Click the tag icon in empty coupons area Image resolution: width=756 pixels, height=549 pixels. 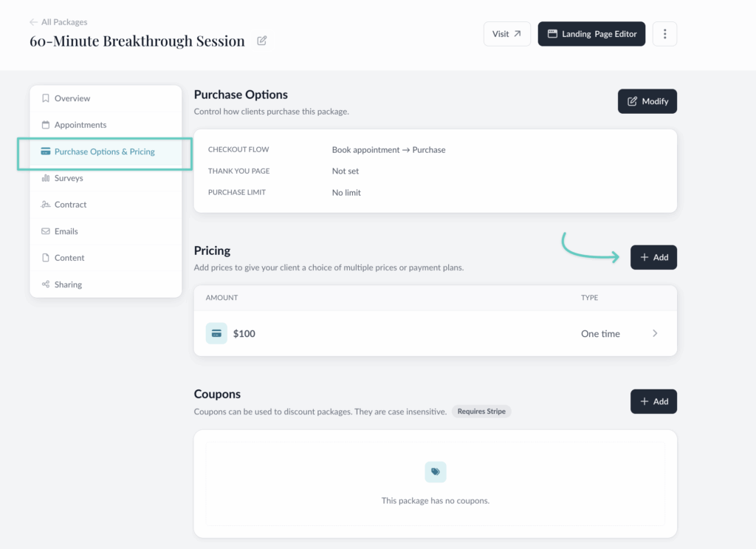coord(436,472)
